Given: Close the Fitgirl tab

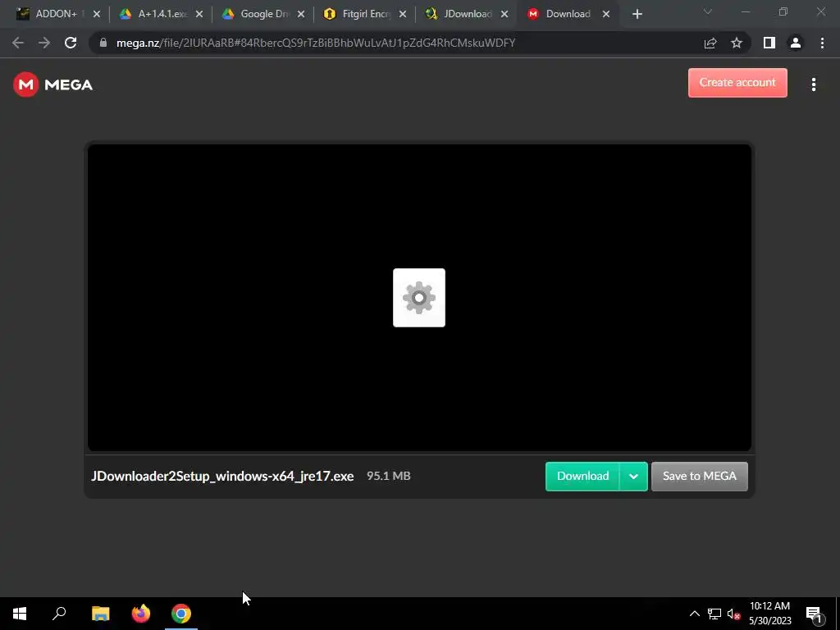Looking at the screenshot, I should tap(403, 15).
